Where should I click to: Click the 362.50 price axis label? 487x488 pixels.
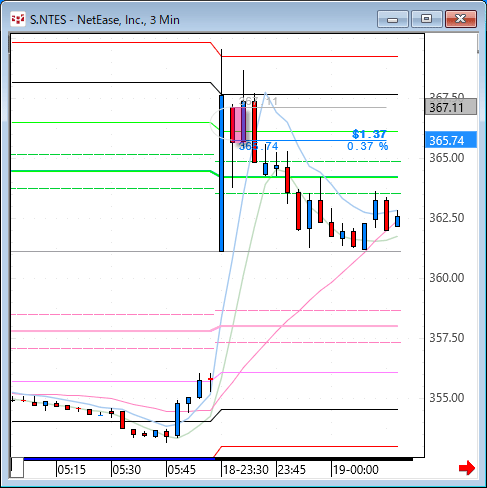pyautogui.click(x=446, y=218)
